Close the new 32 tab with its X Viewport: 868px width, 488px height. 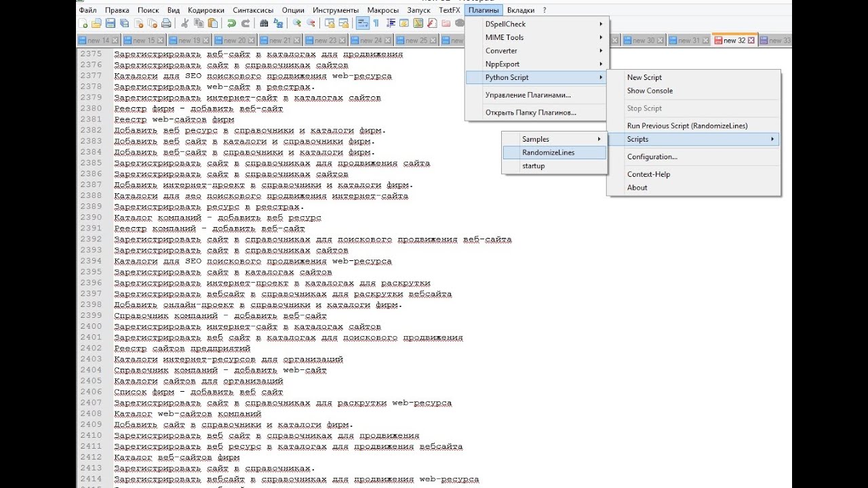click(751, 41)
